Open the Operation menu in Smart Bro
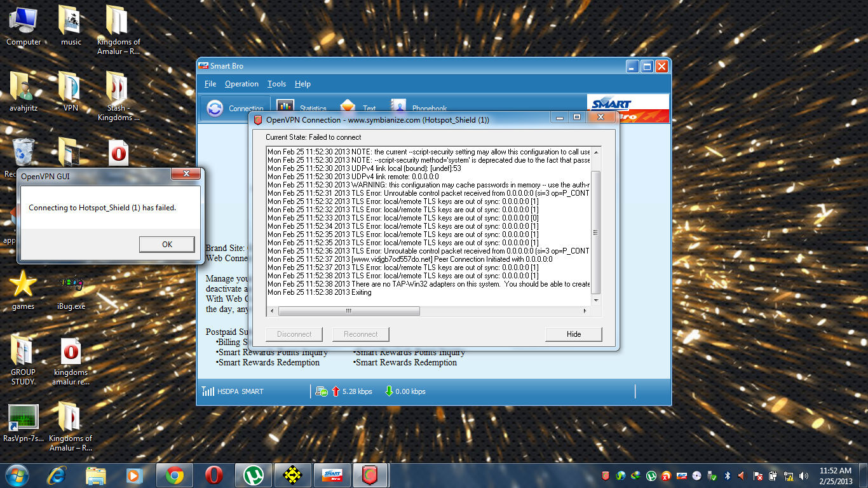Image resolution: width=868 pixels, height=488 pixels. pyautogui.click(x=241, y=84)
